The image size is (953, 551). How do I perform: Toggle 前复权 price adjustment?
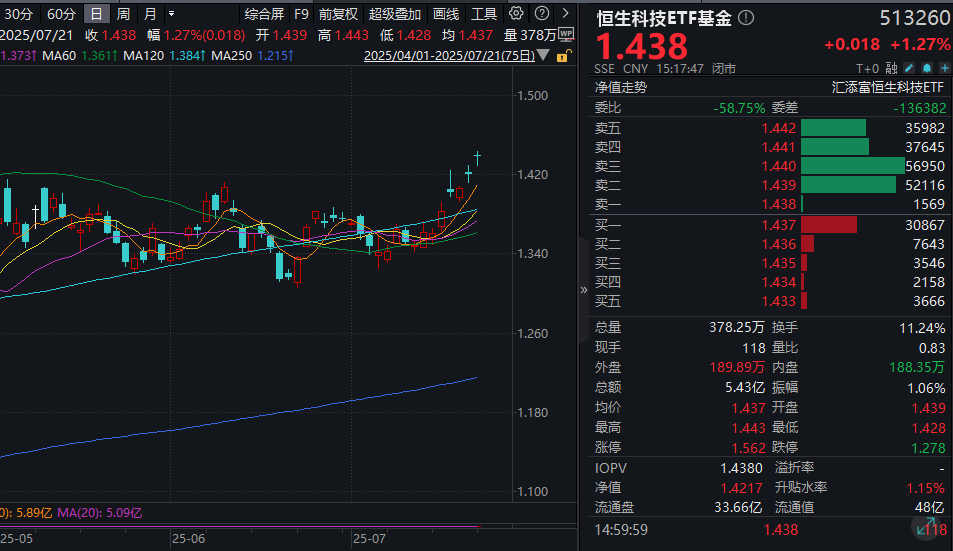coord(338,14)
